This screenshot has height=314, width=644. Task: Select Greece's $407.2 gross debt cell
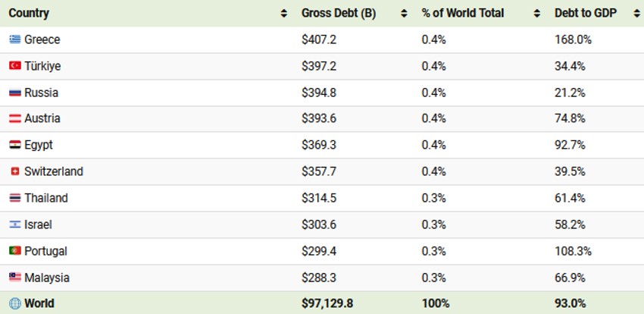pyautogui.click(x=318, y=39)
